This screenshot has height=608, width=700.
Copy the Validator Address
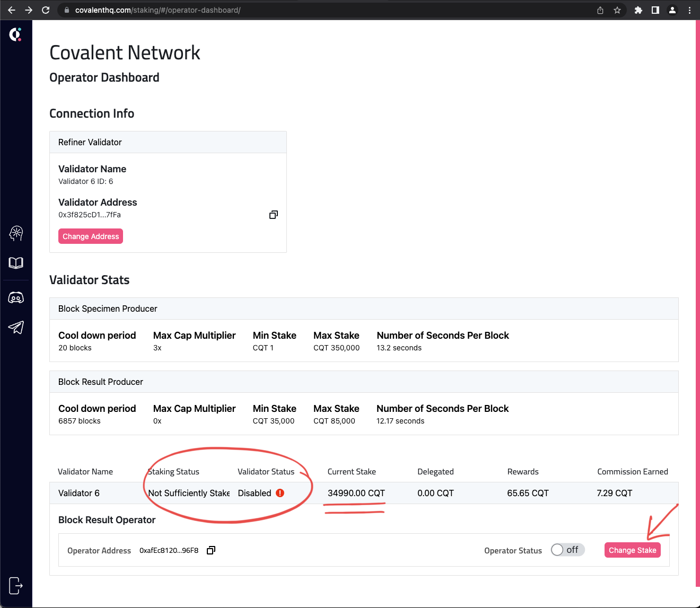click(274, 215)
